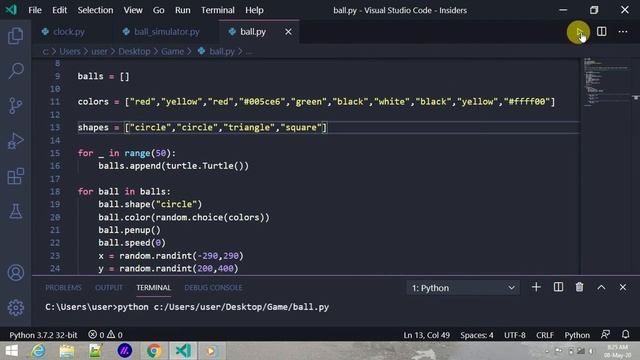Click the 'user' breadcrumb segment
This screenshot has width=640, height=360.
click(x=99, y=51)
